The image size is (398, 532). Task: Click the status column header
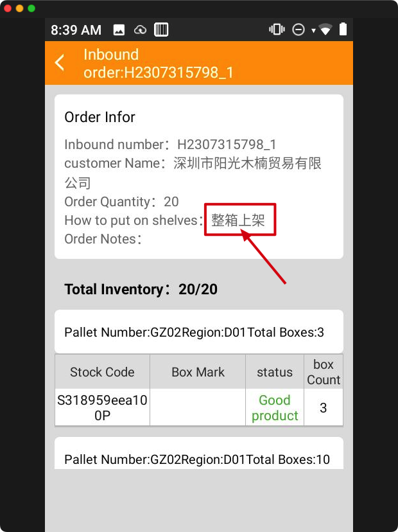275,372
